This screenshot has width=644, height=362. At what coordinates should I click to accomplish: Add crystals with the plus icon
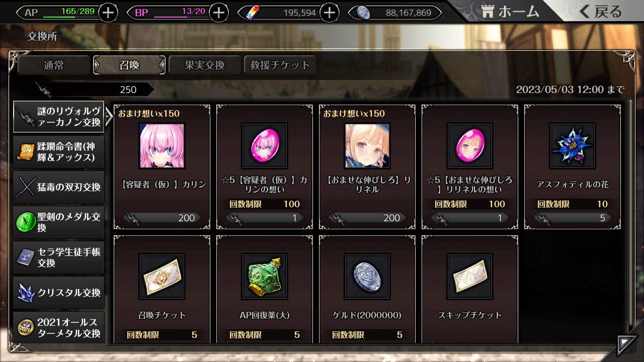(329, 13)
